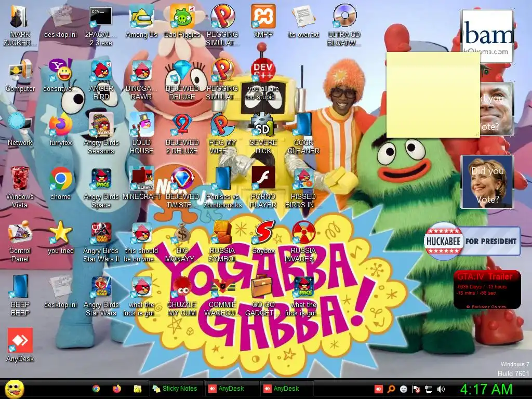The height and width of the screenshot is (399, 532).
Task: Open pinned File Explorer on taskbar
Action: click(137, 389)
